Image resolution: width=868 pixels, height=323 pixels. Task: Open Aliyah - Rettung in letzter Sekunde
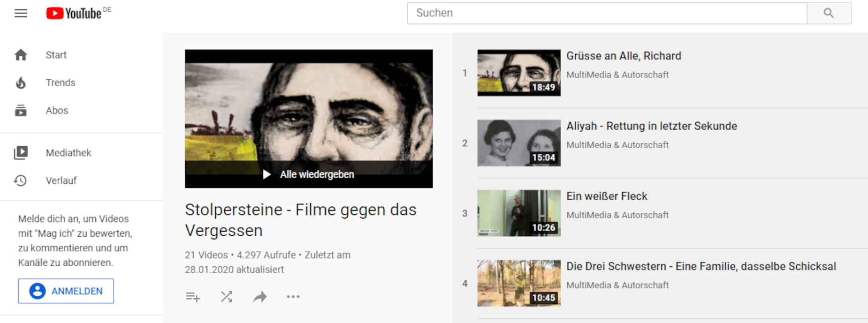coord(652,126)
